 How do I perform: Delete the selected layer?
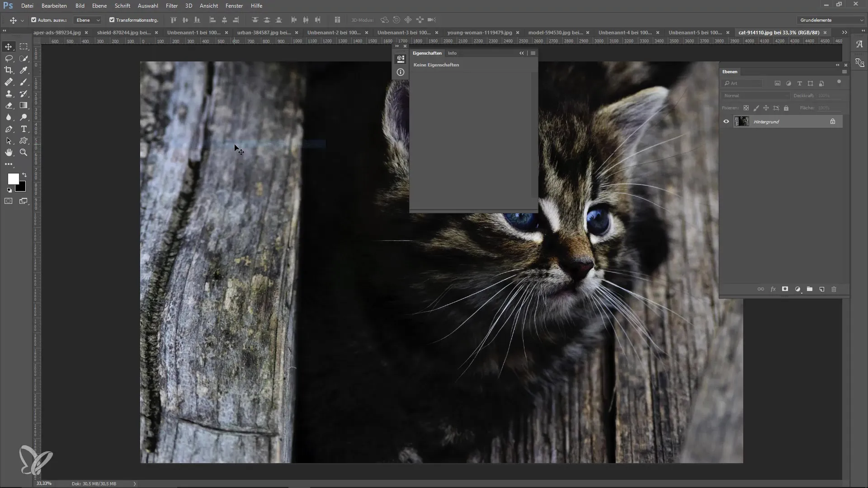coord(834,289)
